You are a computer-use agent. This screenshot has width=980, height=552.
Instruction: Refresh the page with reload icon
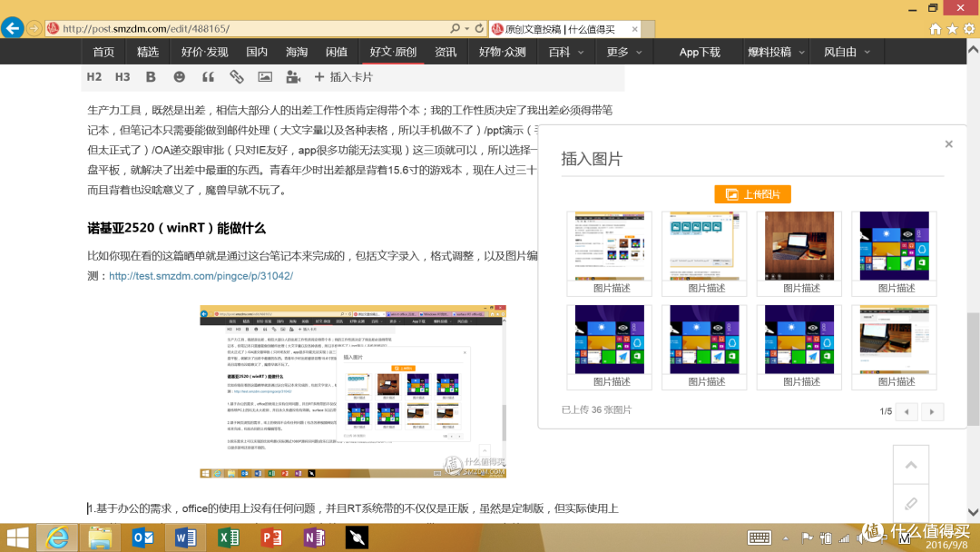coord(479,28)
